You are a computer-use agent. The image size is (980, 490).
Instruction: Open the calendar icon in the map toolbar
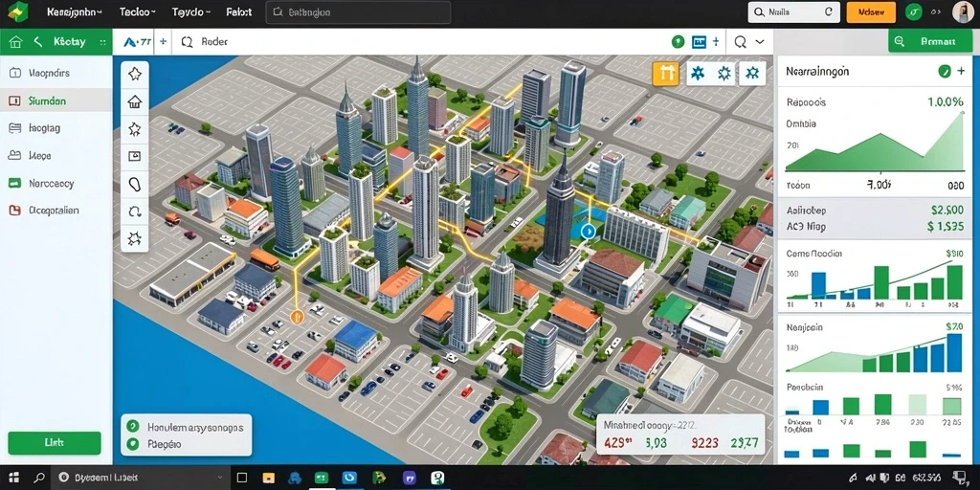[699, 42]
